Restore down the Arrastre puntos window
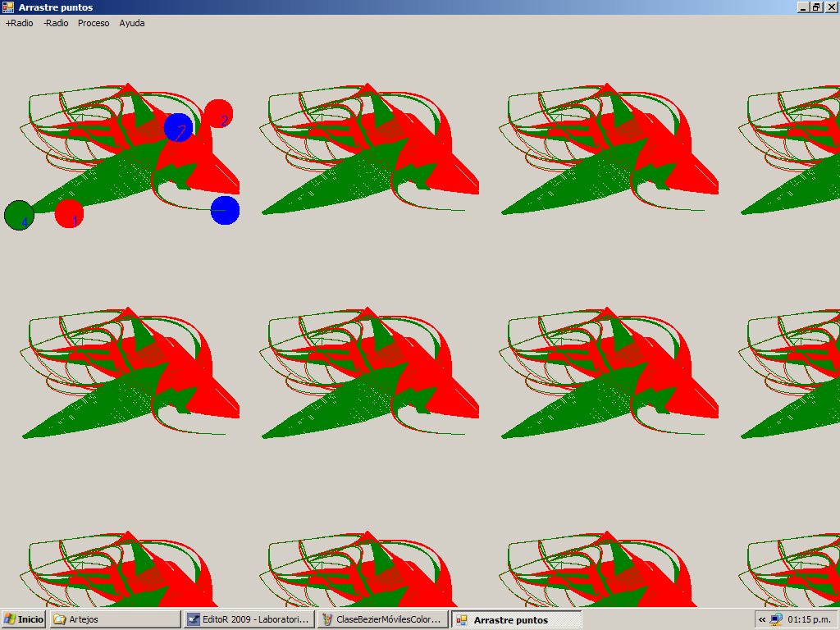Viewport: 840px width, 630px height. coord(816,7)
